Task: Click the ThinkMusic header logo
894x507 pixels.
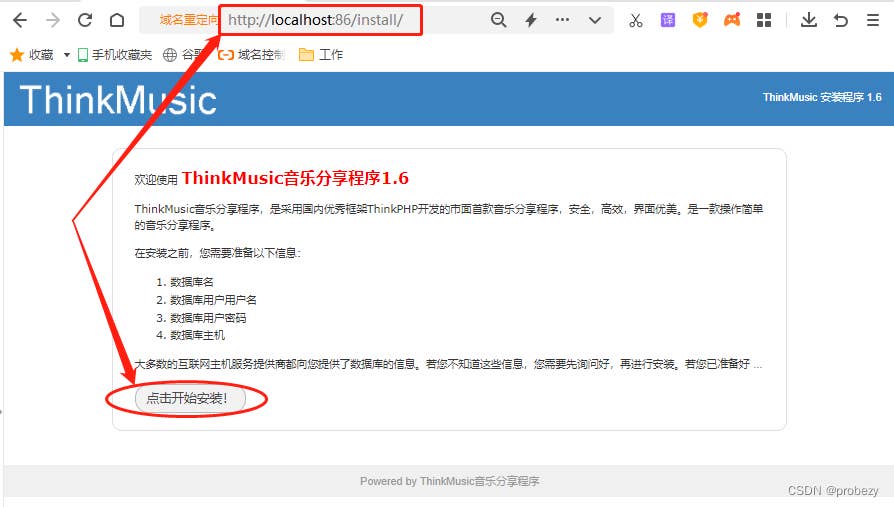Action: click(118, 100)
